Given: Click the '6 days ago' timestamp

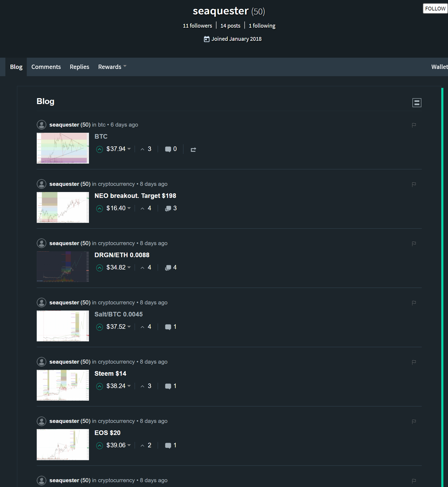Looking at the screenshot, I should [124, 125].
